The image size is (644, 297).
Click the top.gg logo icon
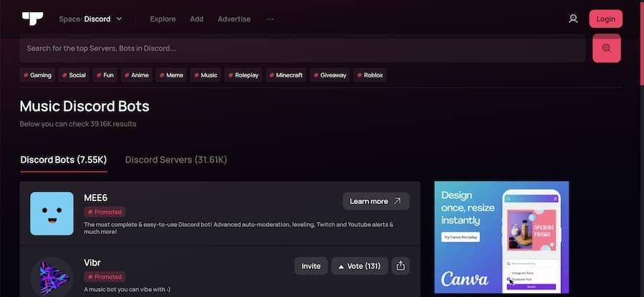pos(32,19)
